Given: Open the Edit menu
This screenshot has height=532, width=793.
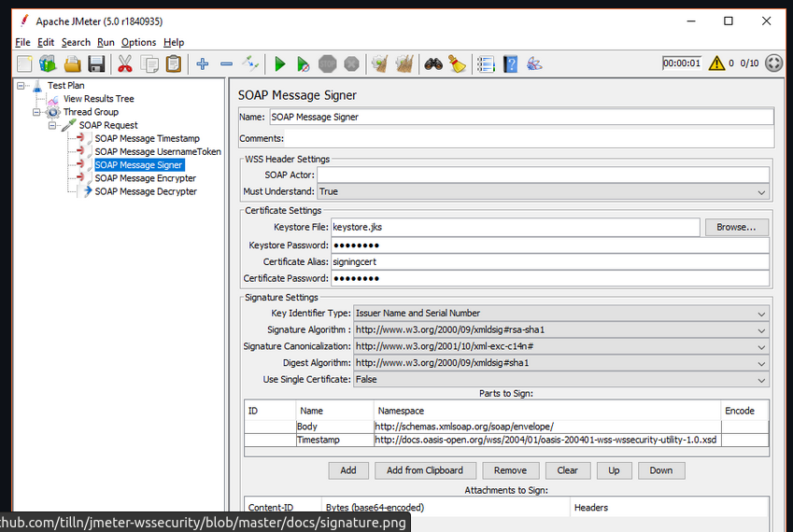Looking at the screenshot, I should tap(46, 42).
